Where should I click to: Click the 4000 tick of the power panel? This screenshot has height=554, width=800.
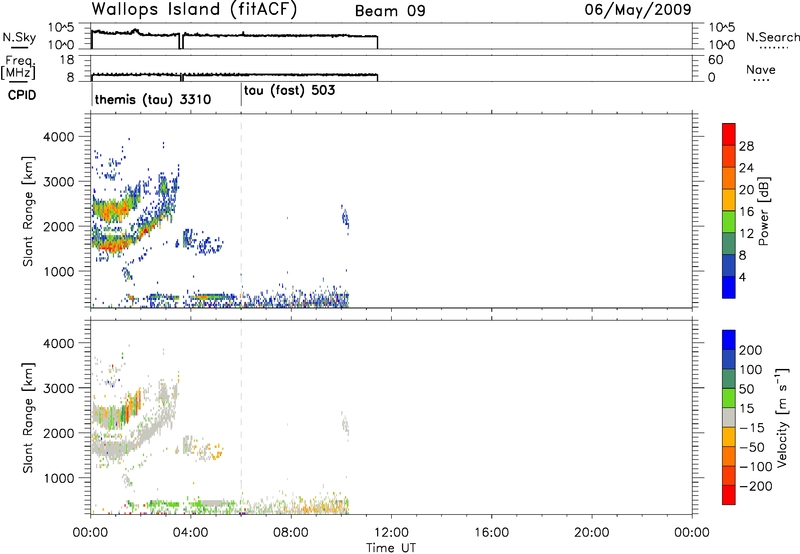(x=59, y=137)
